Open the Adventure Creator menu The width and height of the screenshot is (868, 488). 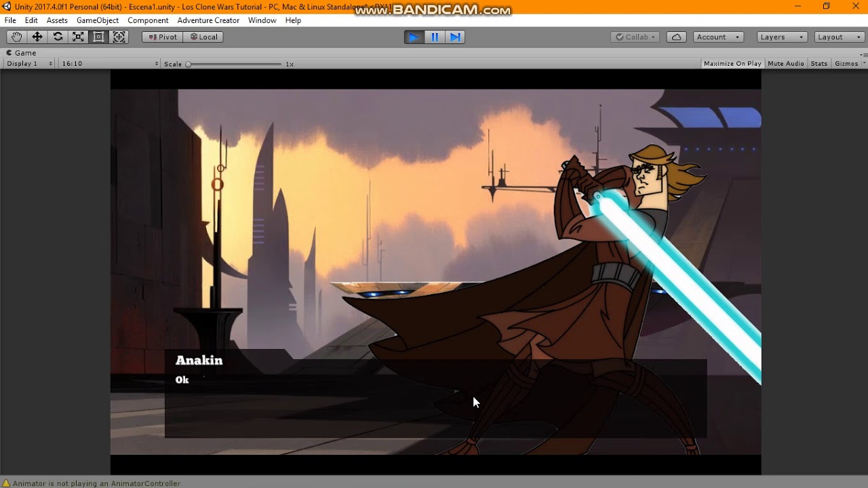(208, 20)
